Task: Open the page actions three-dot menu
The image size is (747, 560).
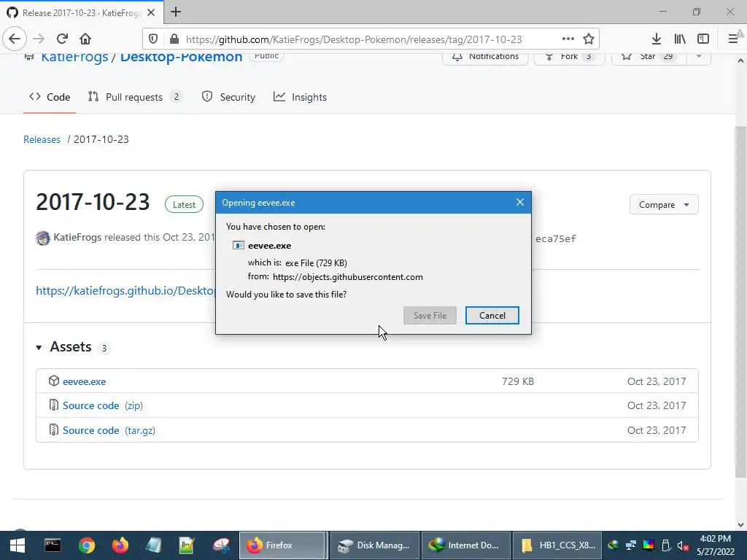Action: (x=568, y=39)
